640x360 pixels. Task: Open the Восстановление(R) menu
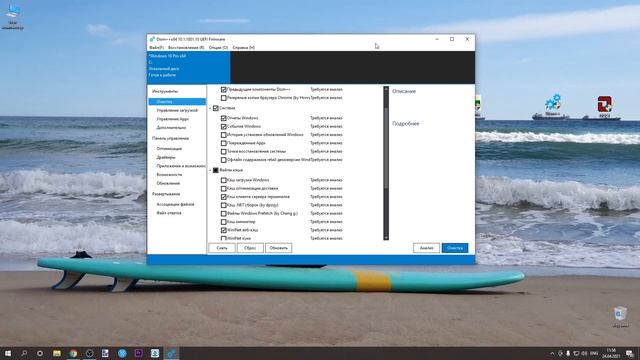(186, 48)
